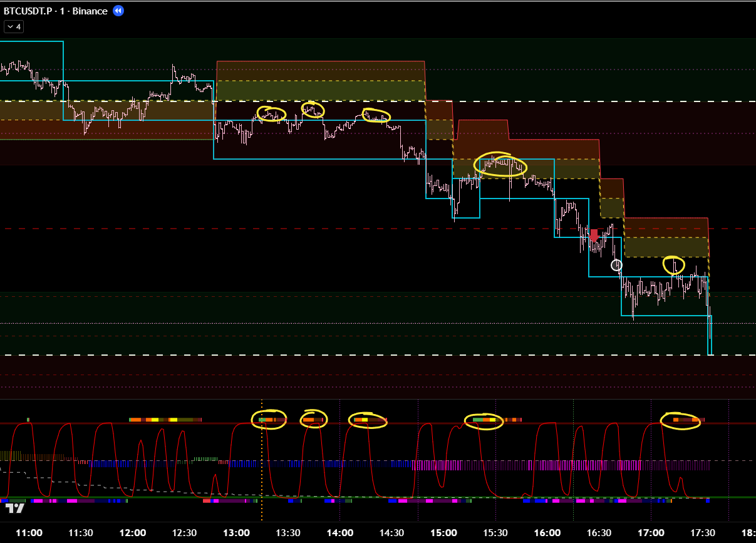Select the largest yellow ellipse near 15:30

click(x=500, y=165)
